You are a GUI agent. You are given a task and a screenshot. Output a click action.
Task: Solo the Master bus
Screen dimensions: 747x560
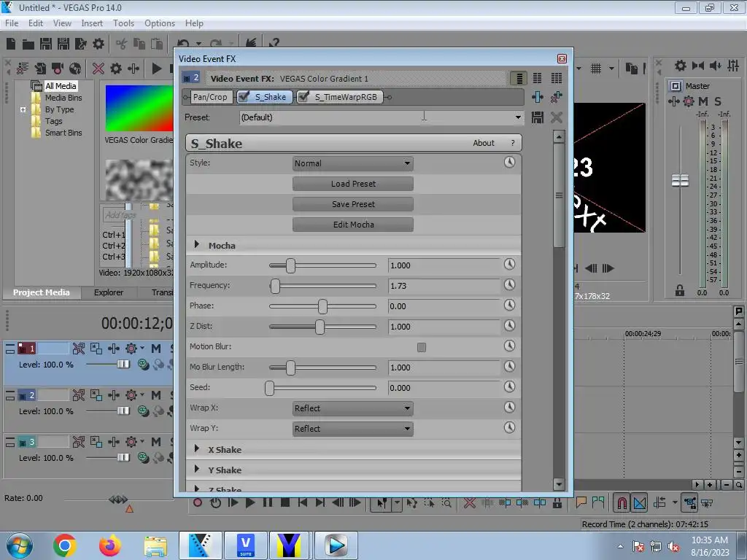[718, 101]
